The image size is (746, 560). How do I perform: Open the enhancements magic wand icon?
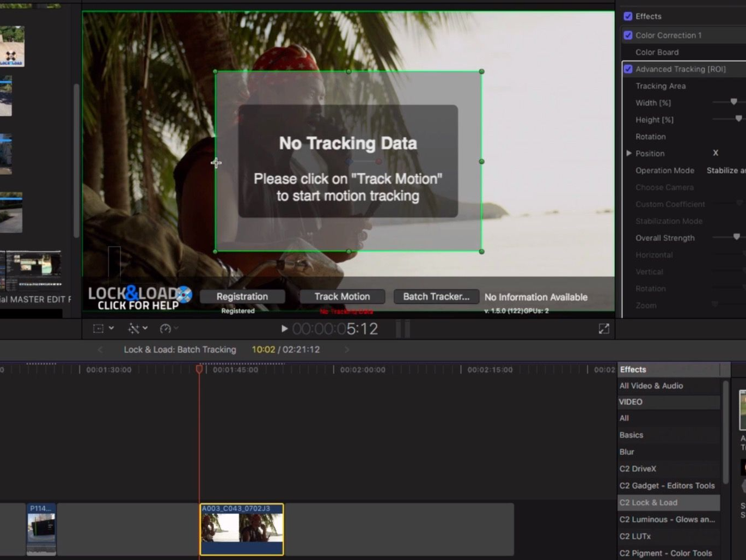pos(134,328)
